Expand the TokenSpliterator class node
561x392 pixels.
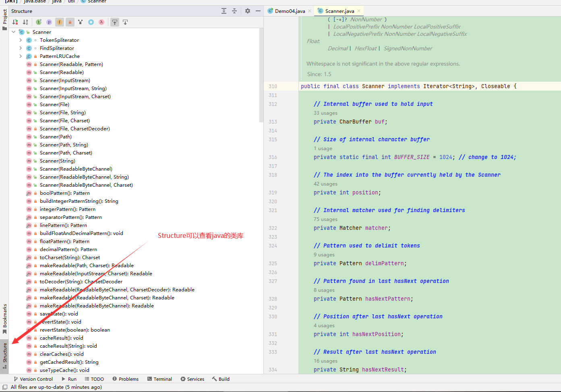point(21,40)
